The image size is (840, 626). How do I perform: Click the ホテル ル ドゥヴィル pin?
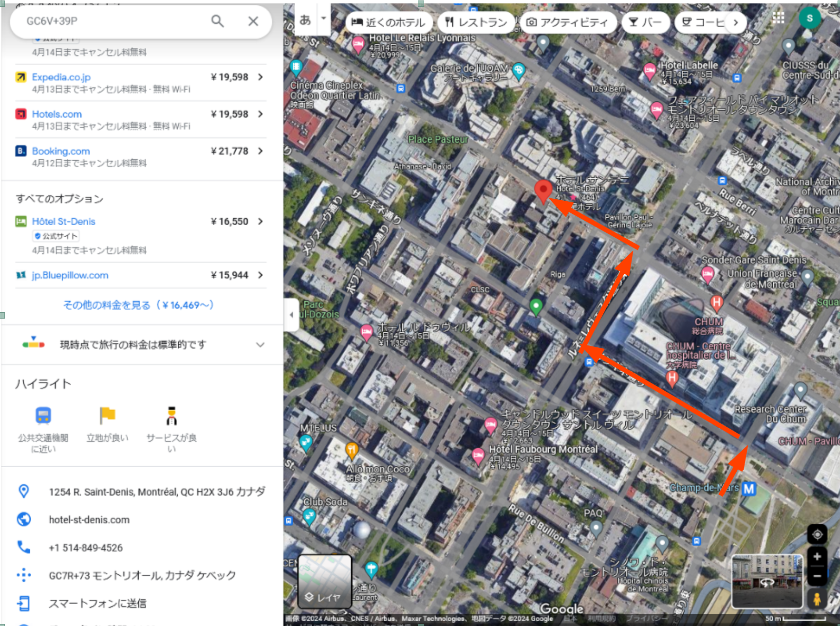click(366, 333)
